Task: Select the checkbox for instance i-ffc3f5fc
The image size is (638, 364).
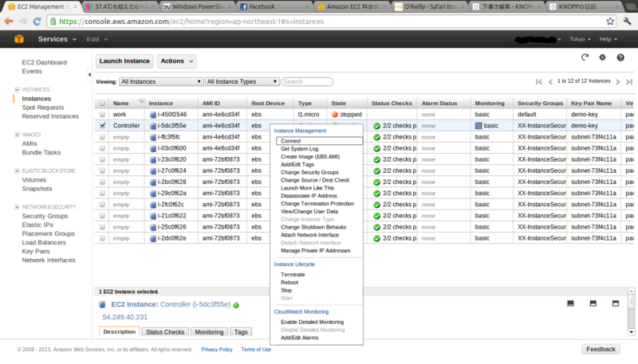Action: (102, 137)
